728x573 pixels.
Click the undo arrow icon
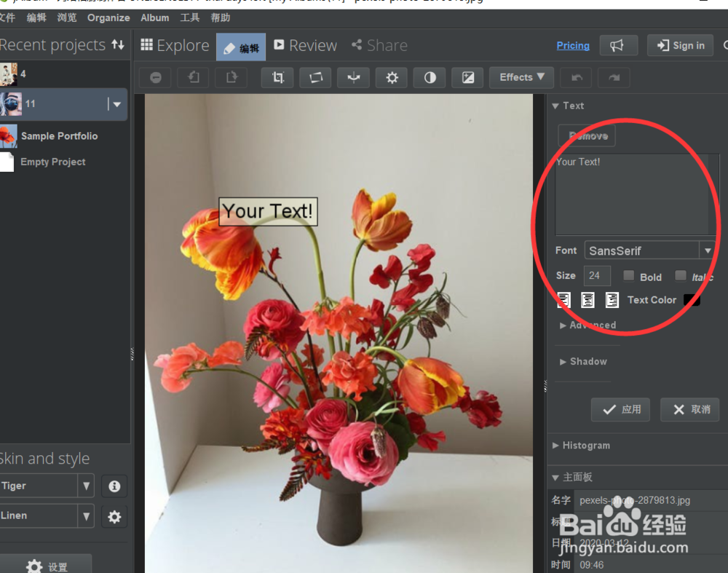[577, 78]
